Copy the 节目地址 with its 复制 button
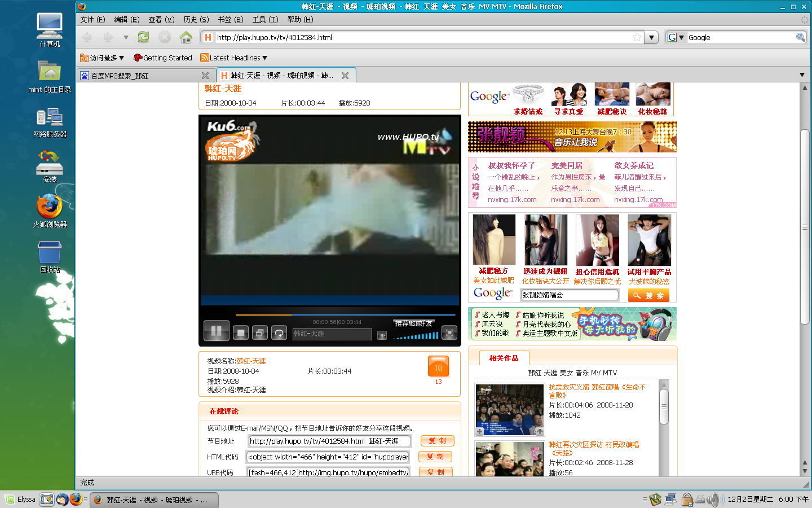The height and width of the screenshot is (508, 812). point(437,441)
